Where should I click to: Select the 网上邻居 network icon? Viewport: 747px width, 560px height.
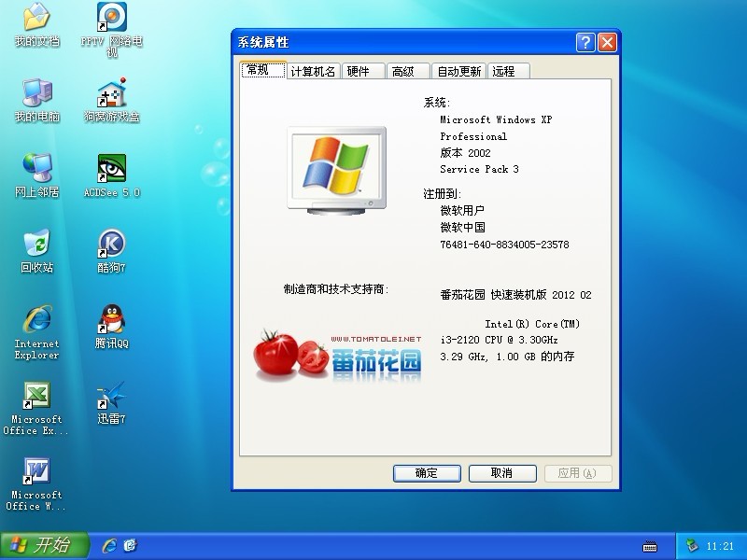pyautogui.click(x=36, y=170)
